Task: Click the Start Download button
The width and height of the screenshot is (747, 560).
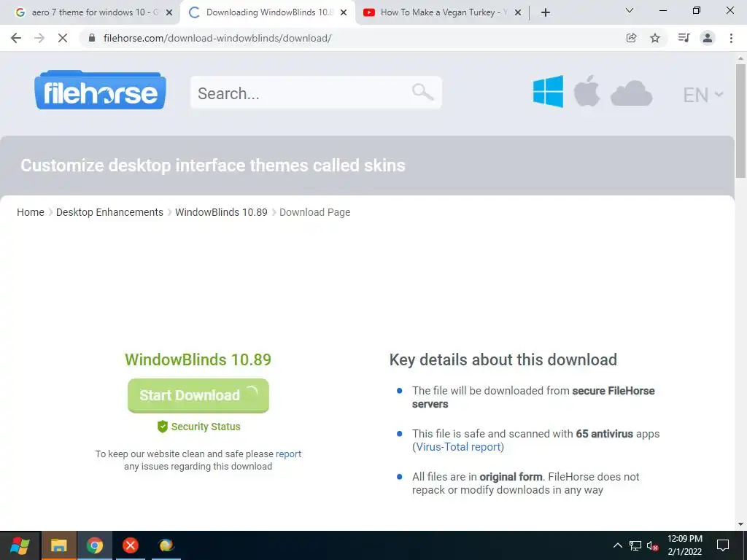Action: [x=198, y=395]
